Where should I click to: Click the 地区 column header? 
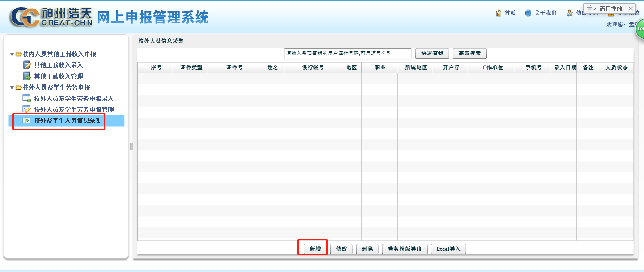[x=351, y=68]
